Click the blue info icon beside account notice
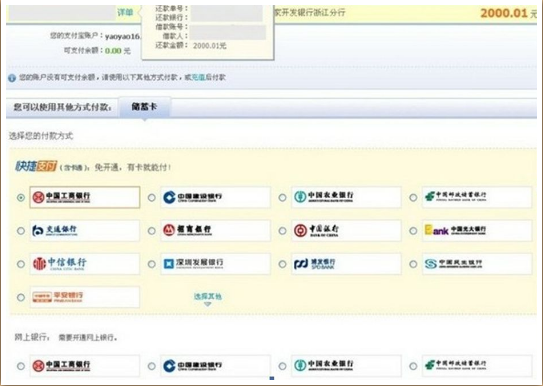The height and width of the screenshot is (386, 543). click(x=12, y=78)
